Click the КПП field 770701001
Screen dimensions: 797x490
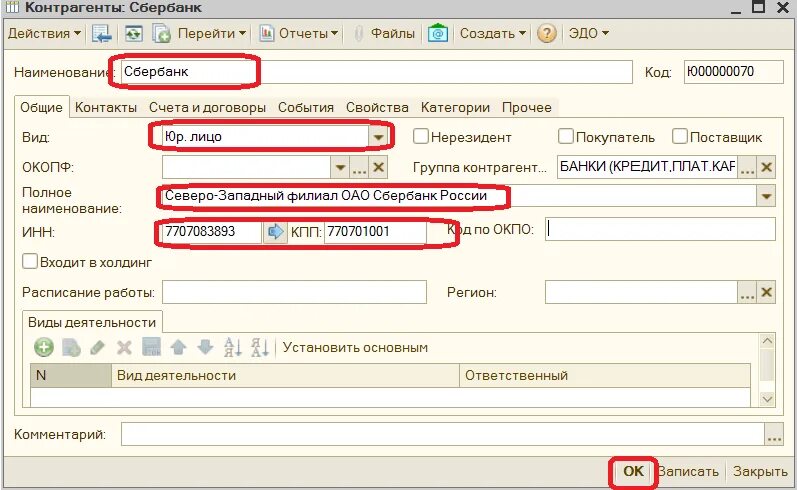(375, 232)
